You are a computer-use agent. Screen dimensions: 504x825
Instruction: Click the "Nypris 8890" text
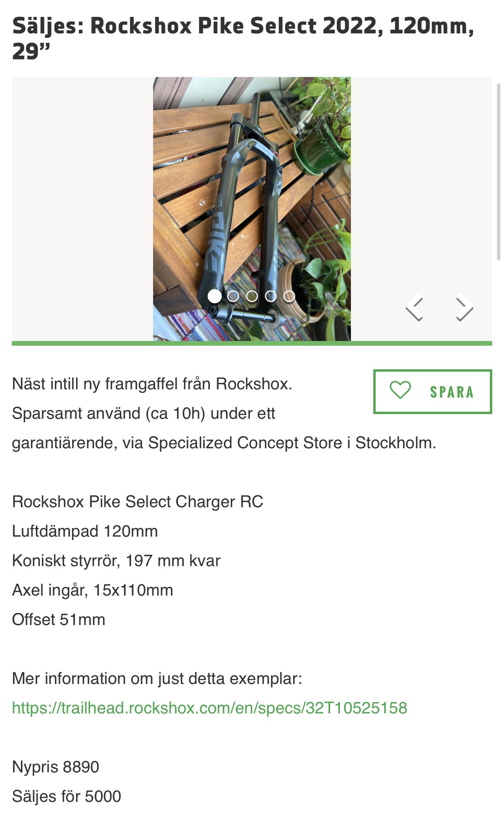(56, 767)
